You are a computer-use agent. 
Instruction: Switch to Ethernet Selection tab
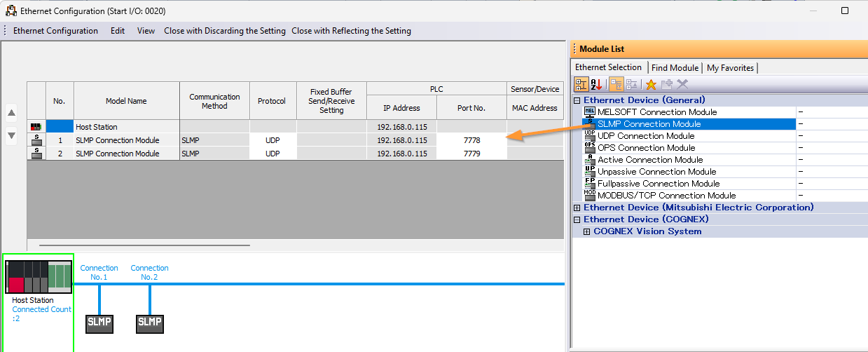(x=608, y=67)
